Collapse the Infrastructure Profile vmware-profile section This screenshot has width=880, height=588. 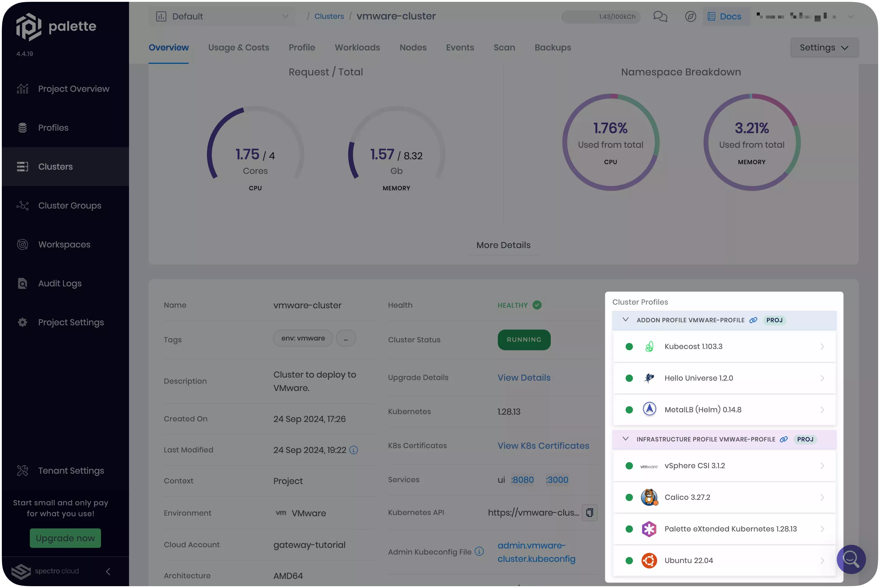tap(626, 439)
